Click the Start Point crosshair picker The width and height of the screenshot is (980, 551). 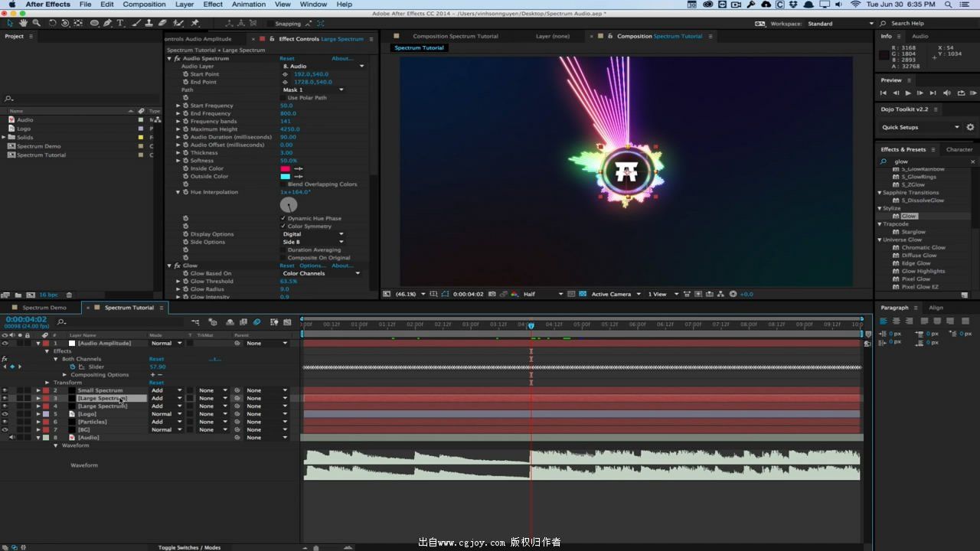285,74
